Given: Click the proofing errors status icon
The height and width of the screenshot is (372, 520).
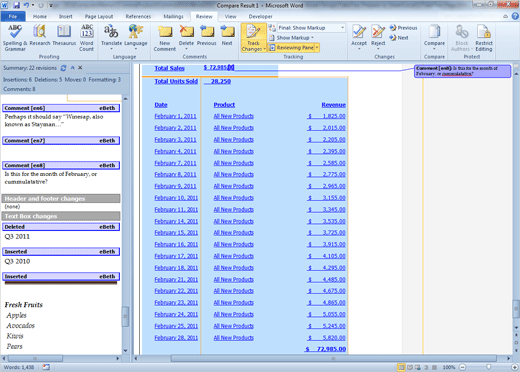Looking at the screenshot, I should [46, 367].
